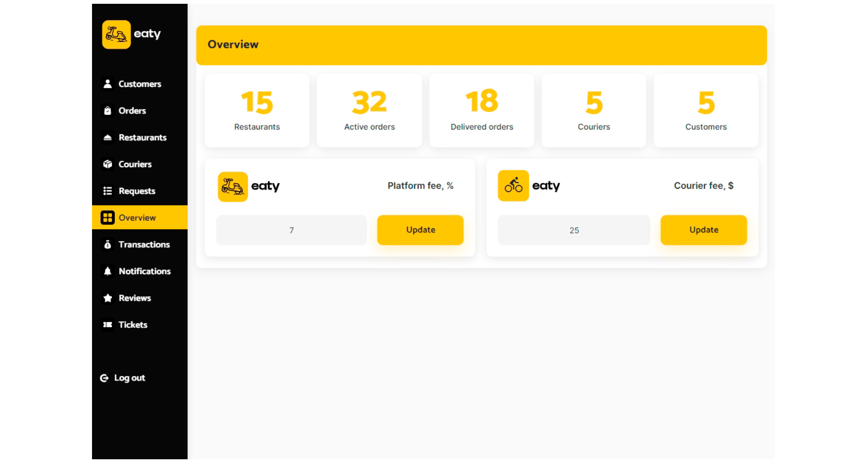Click the Reviews star icon
868x464 pixels.
click(108, 298)
